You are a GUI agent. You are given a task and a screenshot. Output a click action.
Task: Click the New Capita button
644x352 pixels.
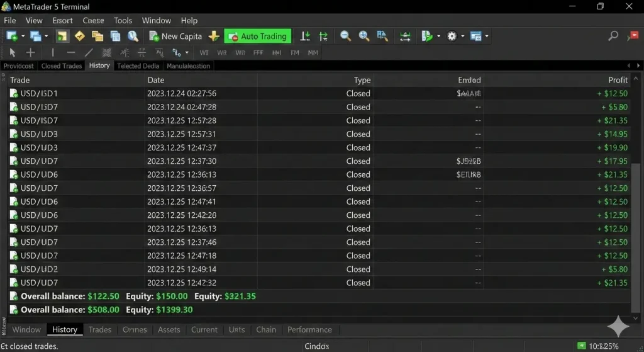pos(175,36)
